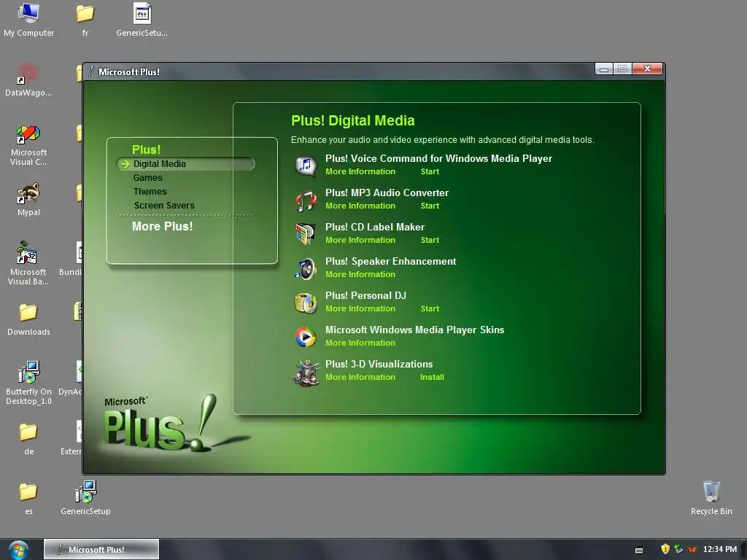This screenshot has width=747, height=560.
Task: Install Plus! 3-D Visualizations
Action: [432, 377]
